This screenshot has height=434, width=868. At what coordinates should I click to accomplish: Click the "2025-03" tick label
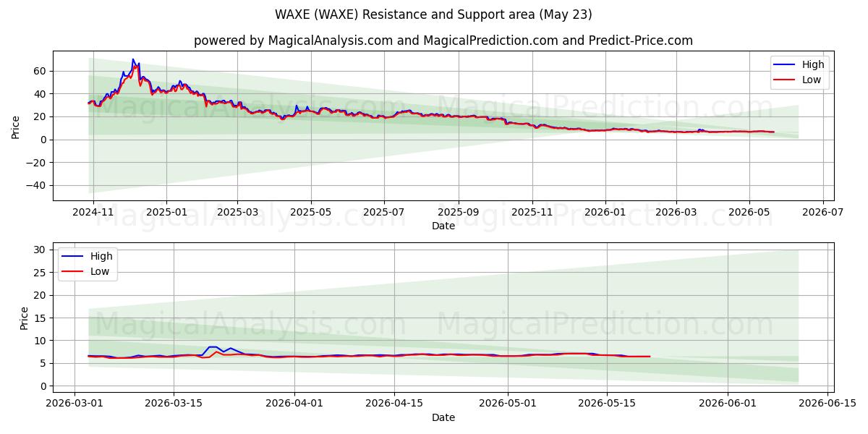pos(237,212)
